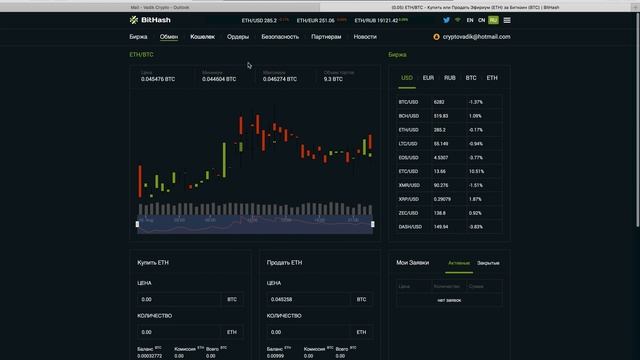Click the ETH/BTC pair heading
Screen dimensions: 640x360
141,54
